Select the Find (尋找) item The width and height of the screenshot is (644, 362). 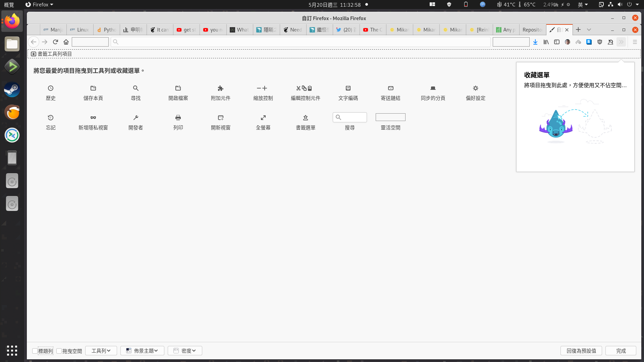[136, 93]
